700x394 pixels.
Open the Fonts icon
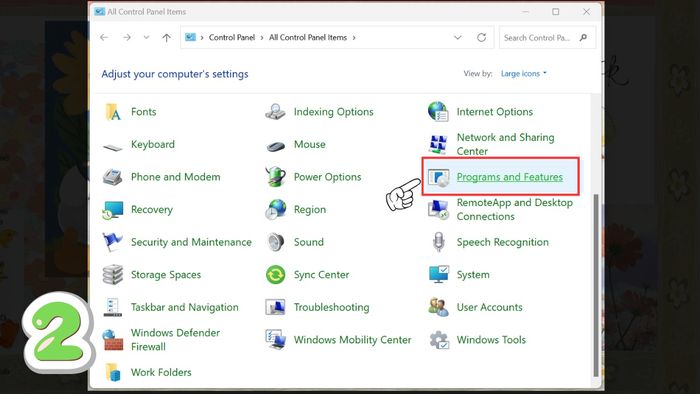coord(113,112)
